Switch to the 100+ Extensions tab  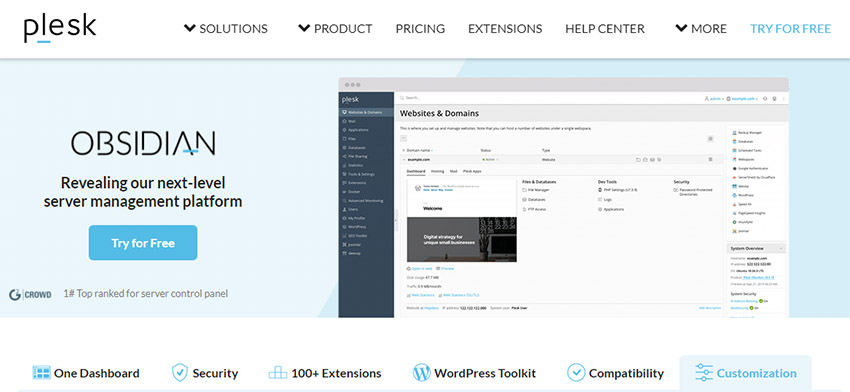[x=325, y=373]
